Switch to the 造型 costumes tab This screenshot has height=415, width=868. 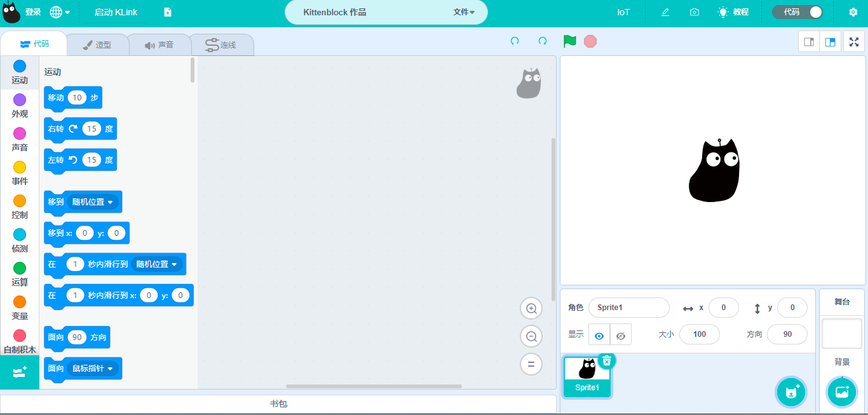point(97,45)
